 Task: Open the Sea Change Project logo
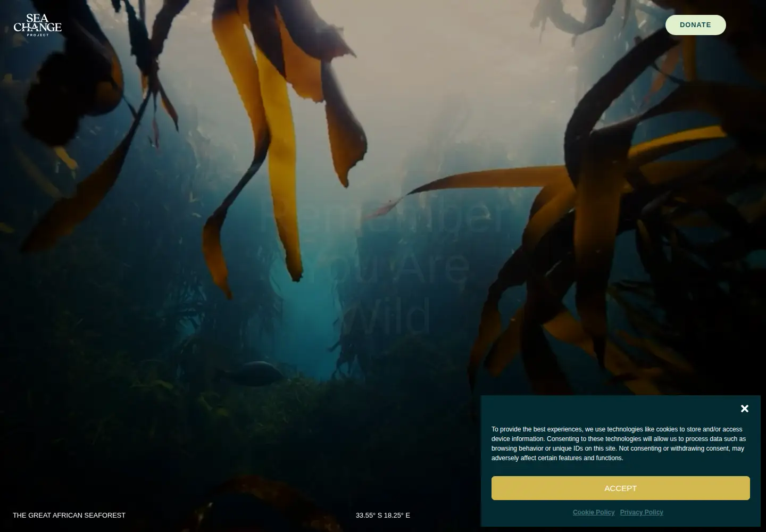coord(37,25)
